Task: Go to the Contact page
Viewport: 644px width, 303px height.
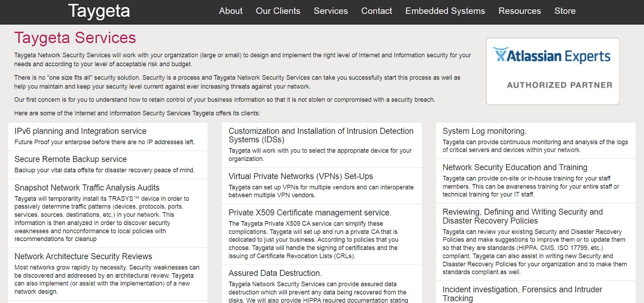Action: point(377,11)
